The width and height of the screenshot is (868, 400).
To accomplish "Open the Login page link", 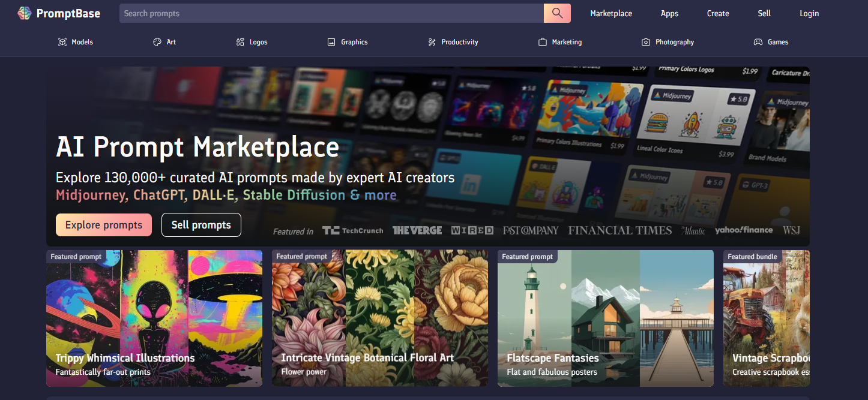I will click(809, 13).
